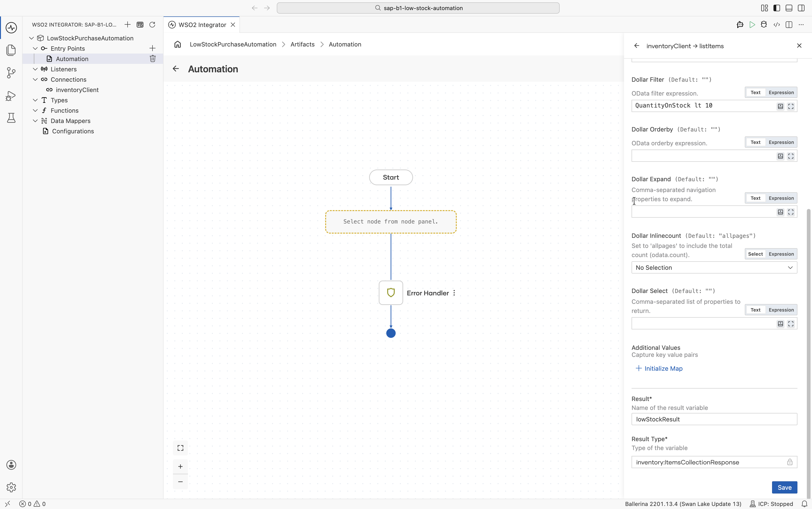Open Error Handler node options menu
Viewport: 812px width, 509px height.
click(454, 293)
